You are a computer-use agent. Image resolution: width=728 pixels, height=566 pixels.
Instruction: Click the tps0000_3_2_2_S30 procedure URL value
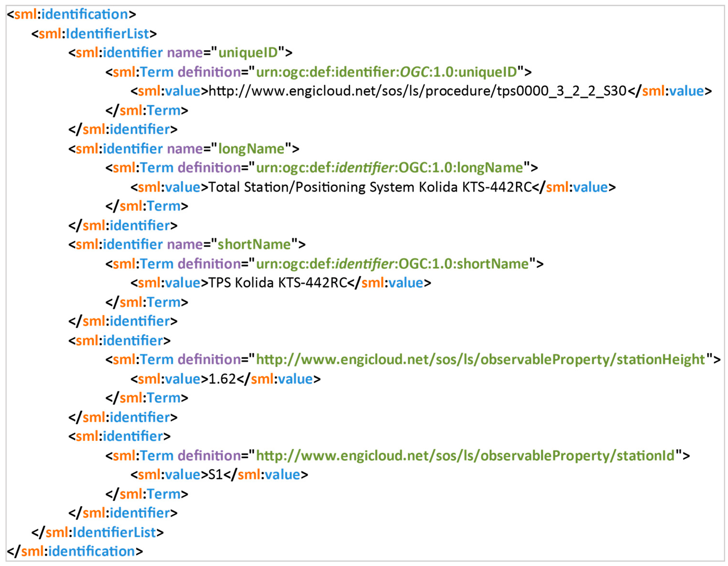point(417,91)
